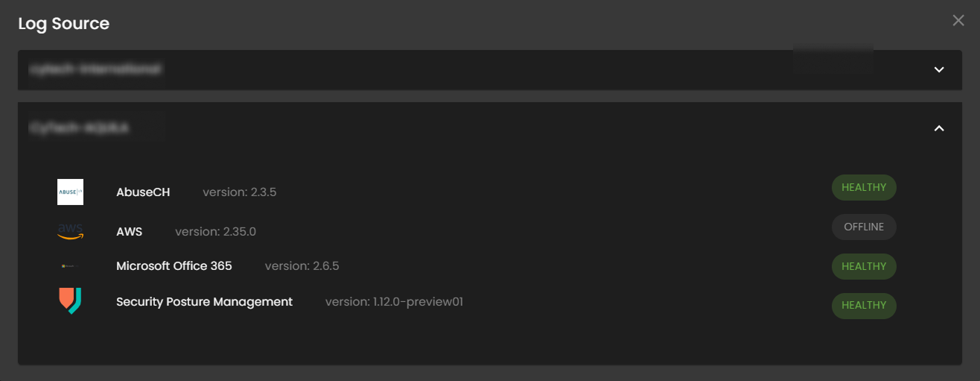Collapse the second expanded log source section
The height and width of the screenshot is (381, 980).
tap(939, 128)
